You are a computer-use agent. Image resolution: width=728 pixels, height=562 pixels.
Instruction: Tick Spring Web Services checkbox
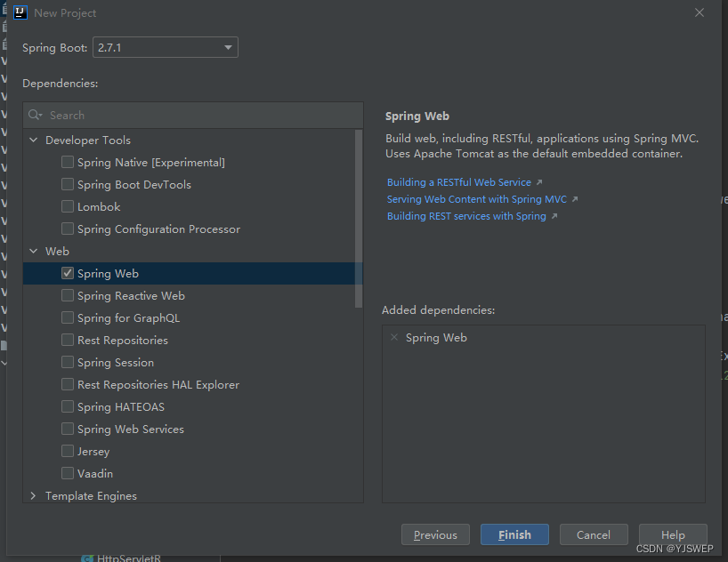pos(68,430)
